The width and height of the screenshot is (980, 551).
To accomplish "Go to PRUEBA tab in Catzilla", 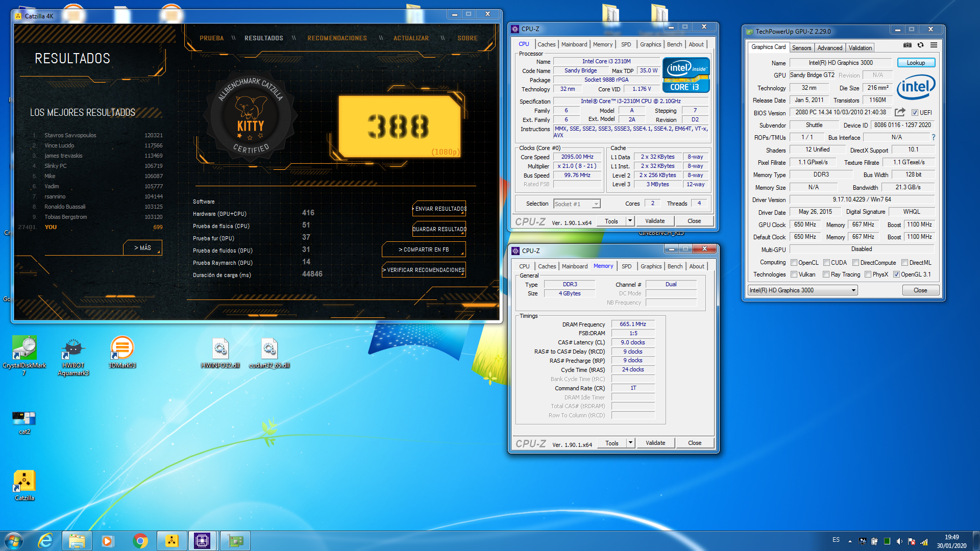I will point(212,38).
